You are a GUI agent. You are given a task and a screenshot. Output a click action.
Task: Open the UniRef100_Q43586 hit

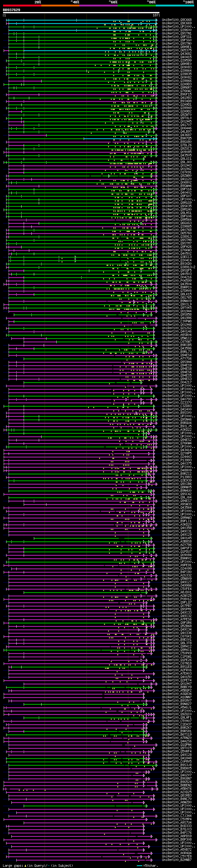pos(177,349)
